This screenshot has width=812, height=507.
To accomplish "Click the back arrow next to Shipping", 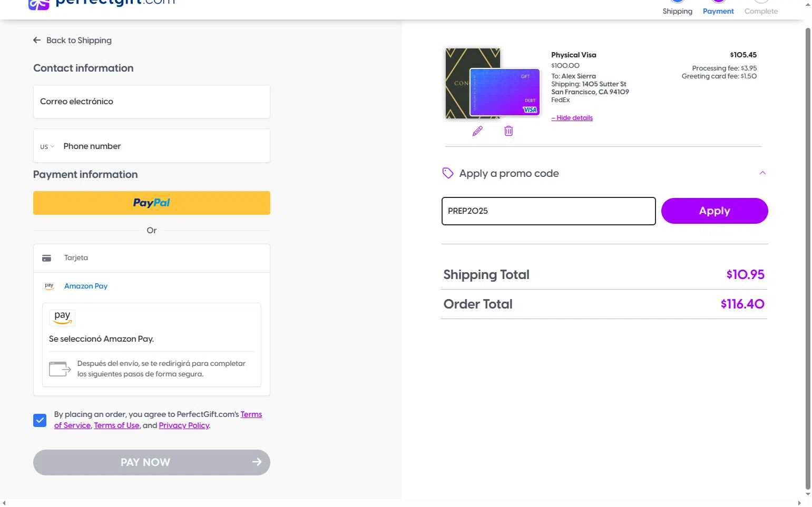I will point(37,40).
